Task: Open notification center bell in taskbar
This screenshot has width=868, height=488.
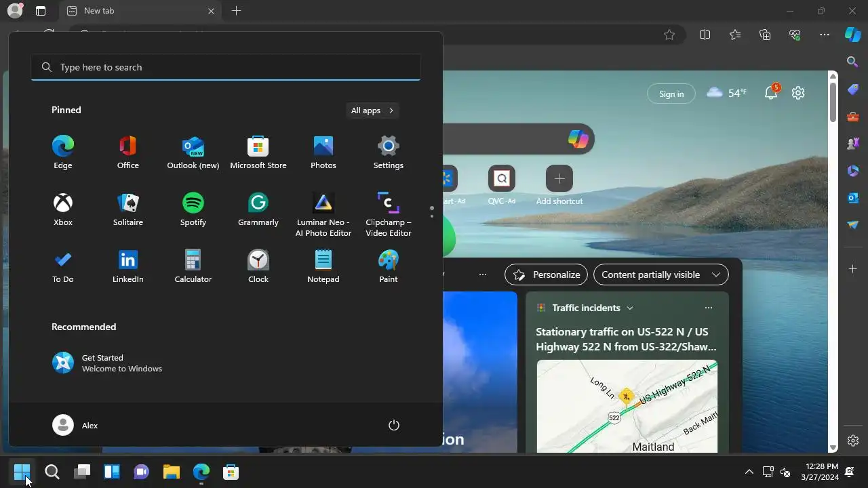Action: point(849,472)
